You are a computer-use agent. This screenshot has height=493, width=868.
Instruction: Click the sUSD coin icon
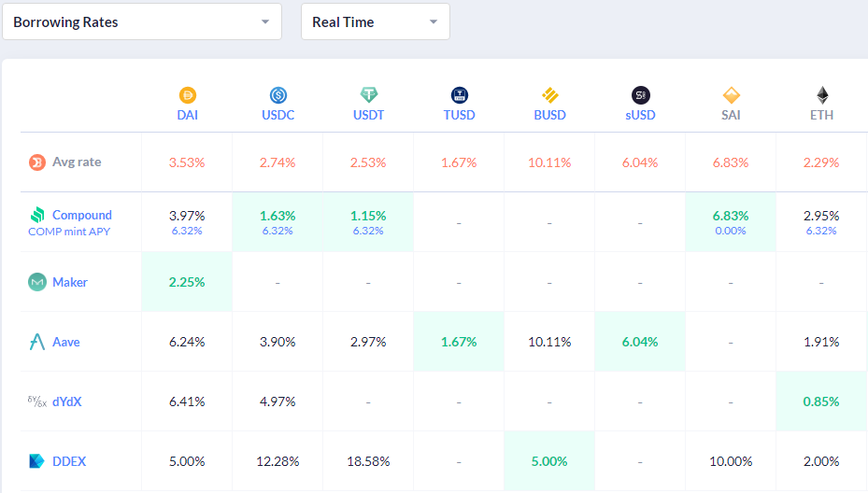pyautogui.click(x=640, y=95)
